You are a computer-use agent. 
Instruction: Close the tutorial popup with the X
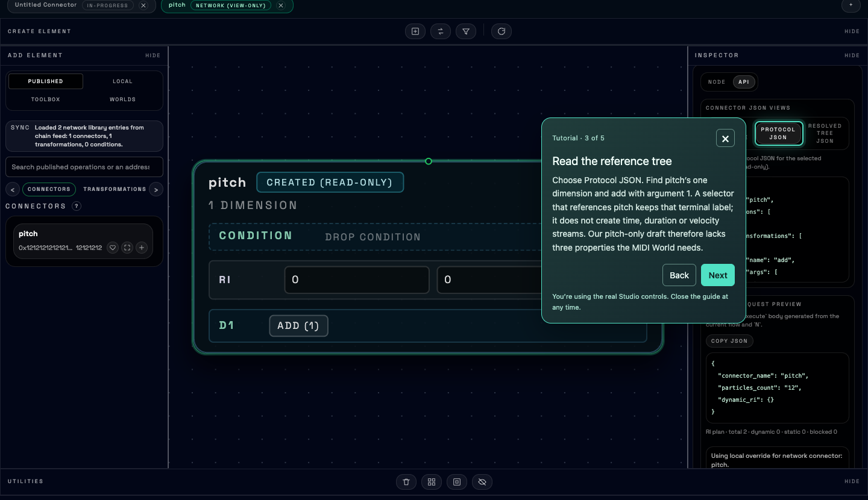725,138
